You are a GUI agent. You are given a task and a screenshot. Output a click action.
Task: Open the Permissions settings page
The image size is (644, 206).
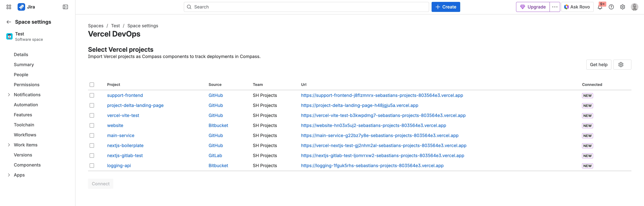[27, 85]
